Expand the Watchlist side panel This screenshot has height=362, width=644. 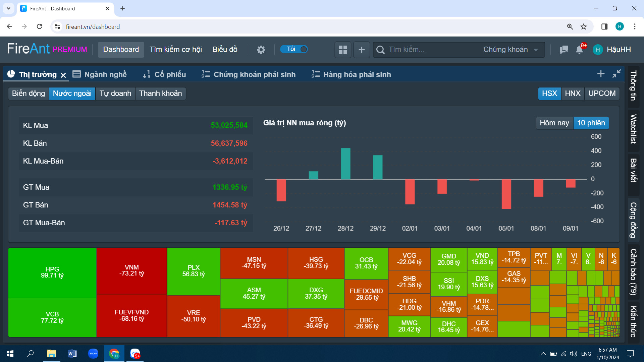pos(633,129)
